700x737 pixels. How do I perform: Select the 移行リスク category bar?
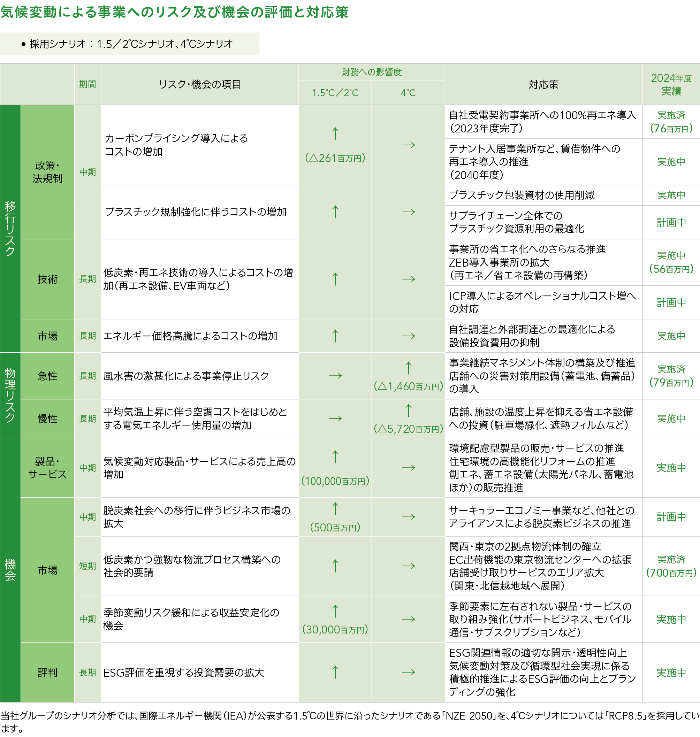pyautogui.click(x=10, y=228)
